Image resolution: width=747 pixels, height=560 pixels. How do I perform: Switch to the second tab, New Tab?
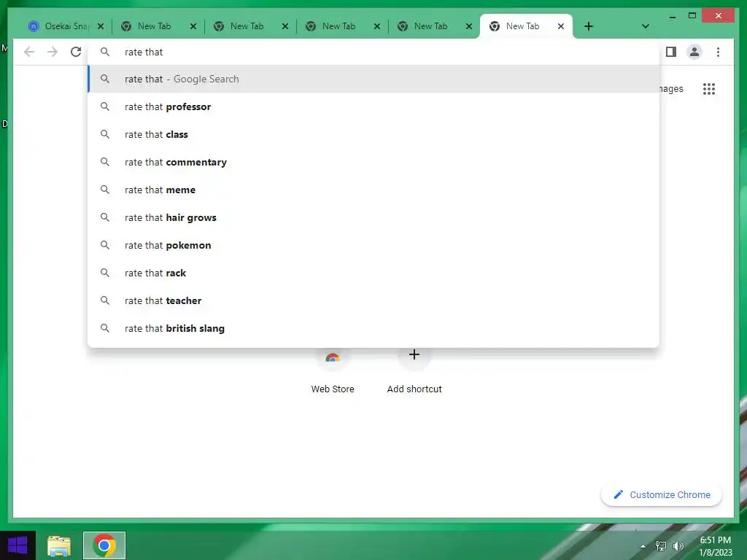pos(154,26)
